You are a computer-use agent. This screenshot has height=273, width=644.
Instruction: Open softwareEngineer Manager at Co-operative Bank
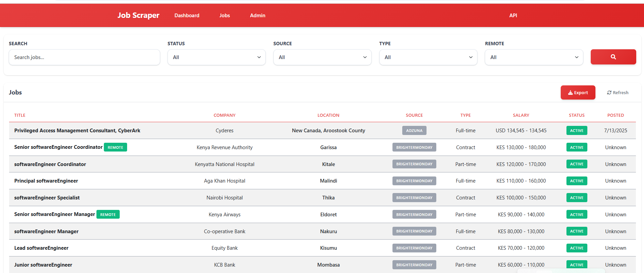tap(46, 231)
